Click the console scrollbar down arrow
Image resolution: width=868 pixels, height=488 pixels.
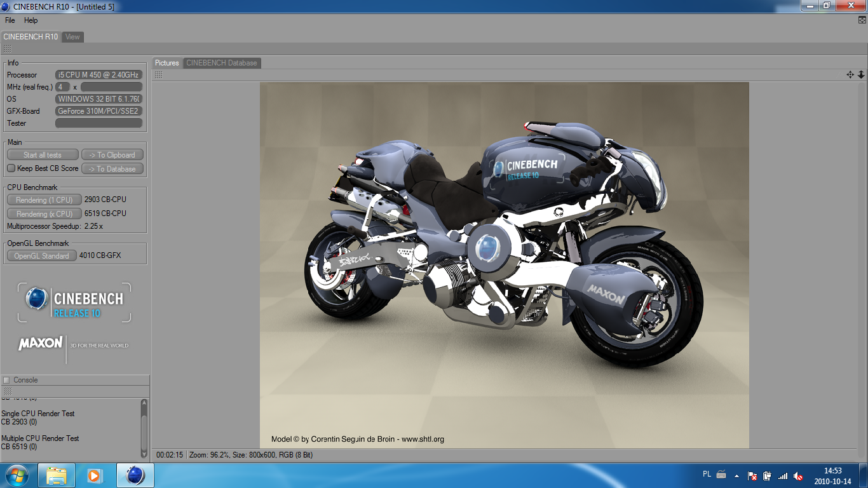pyautogui.click(x=144, y=454)
